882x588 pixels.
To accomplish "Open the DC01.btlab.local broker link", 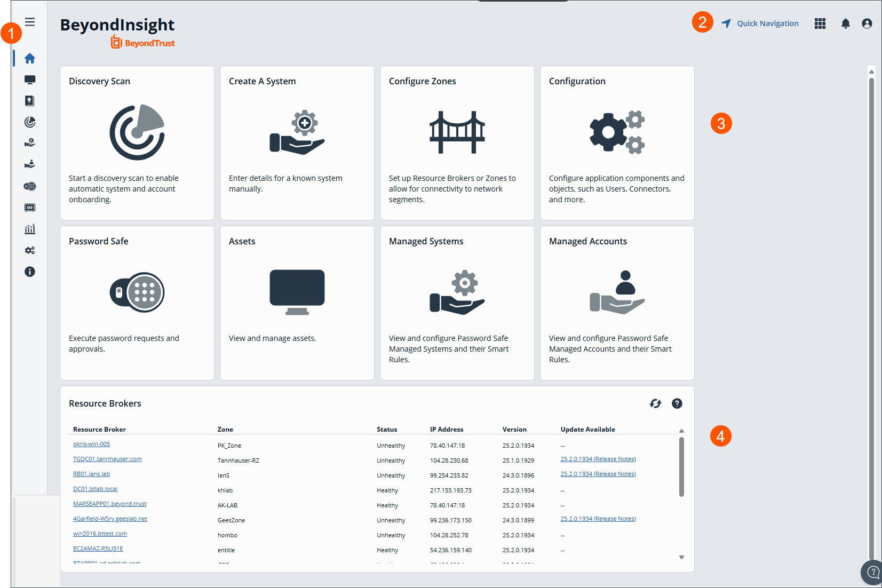I will tap(95, 489).
